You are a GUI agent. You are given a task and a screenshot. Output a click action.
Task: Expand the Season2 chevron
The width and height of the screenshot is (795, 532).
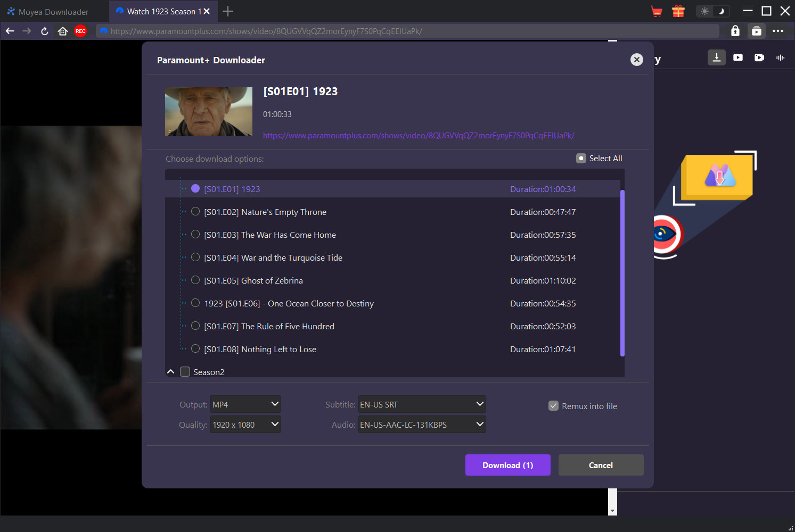click(171, 371)
